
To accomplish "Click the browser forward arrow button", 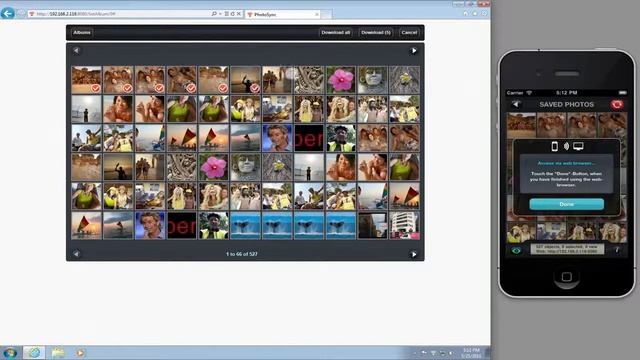I will coord(20,13).
